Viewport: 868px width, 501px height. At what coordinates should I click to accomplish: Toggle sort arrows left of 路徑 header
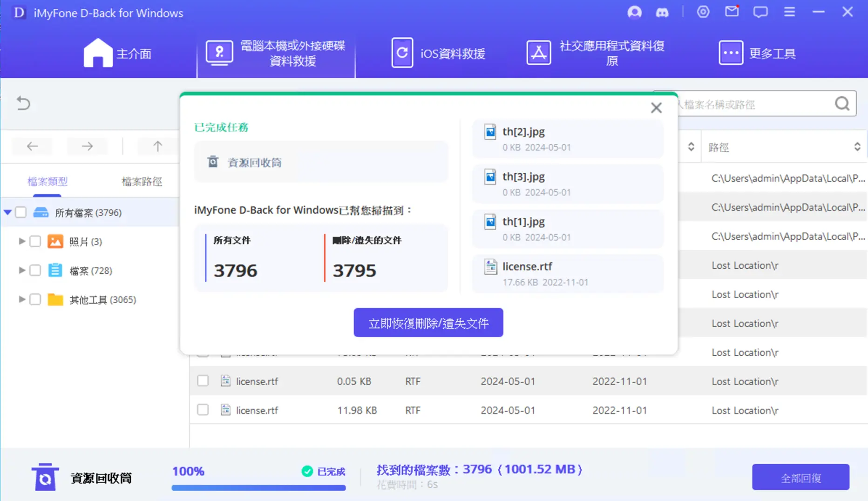(x=691, y=147)
